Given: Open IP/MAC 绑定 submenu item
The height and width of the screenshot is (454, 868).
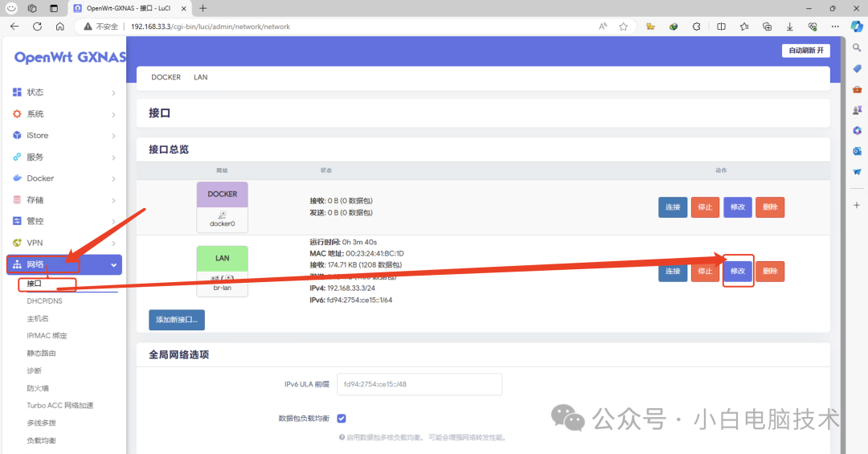Looking at the screenshot, I should point(47,336).
